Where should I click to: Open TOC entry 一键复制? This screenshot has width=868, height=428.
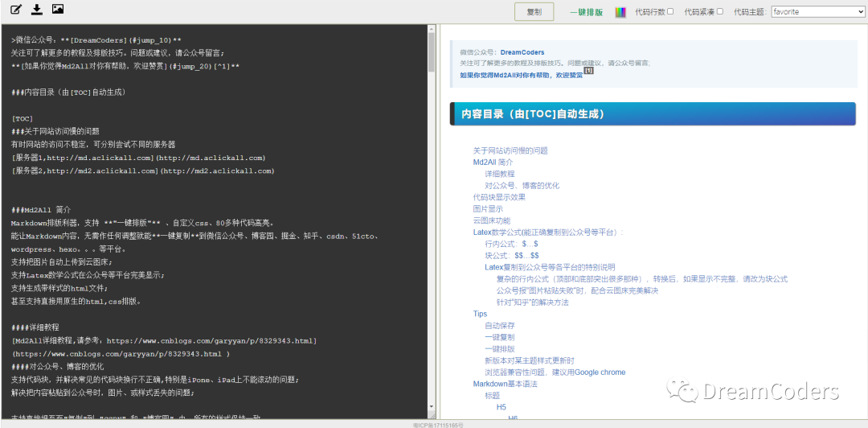click(x=500, y=337)
